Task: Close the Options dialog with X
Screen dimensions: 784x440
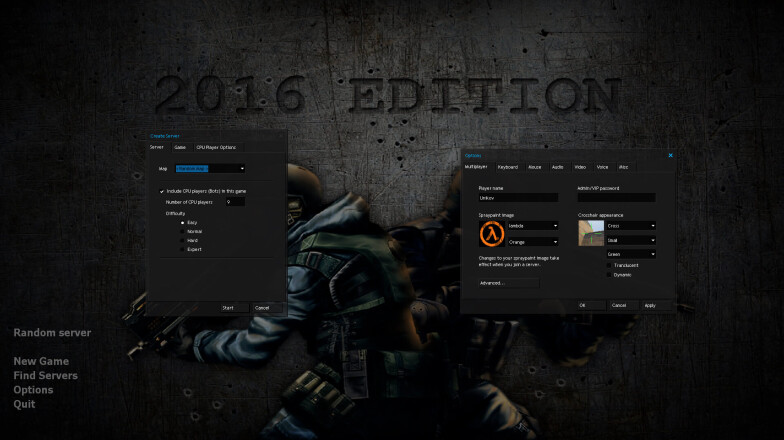Action: pyautogui.click(x=670, y=156)
